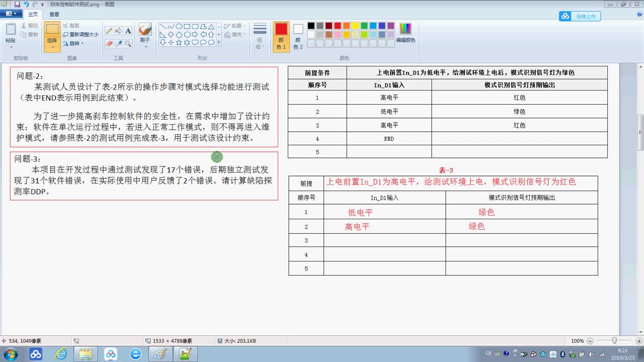
Task: Click the Edit colors (编辑颜色) rainbow icon
Action: tap(406, 29)
